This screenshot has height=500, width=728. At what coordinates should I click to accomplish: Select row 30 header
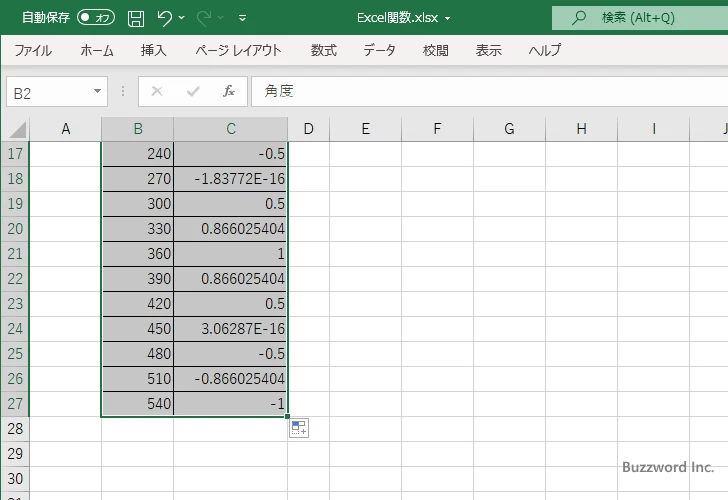click(15, 479)
